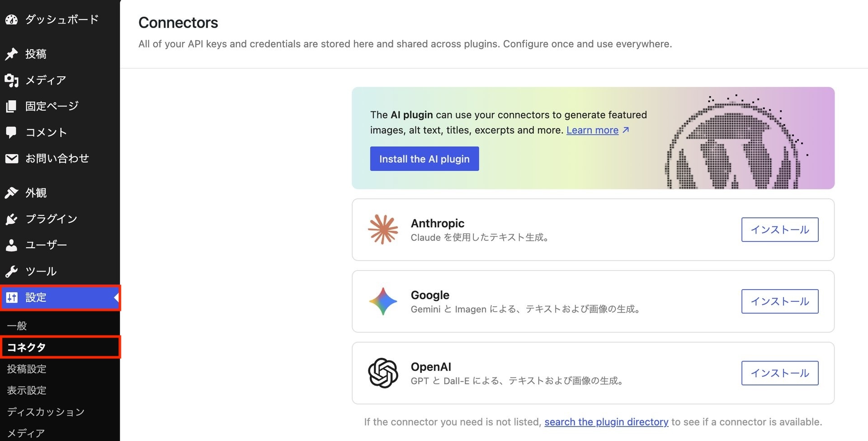The height and width of the screenshot is (441, 868).
Task: Click the wrench icon for ツール
Action: [x=11, y=272]
